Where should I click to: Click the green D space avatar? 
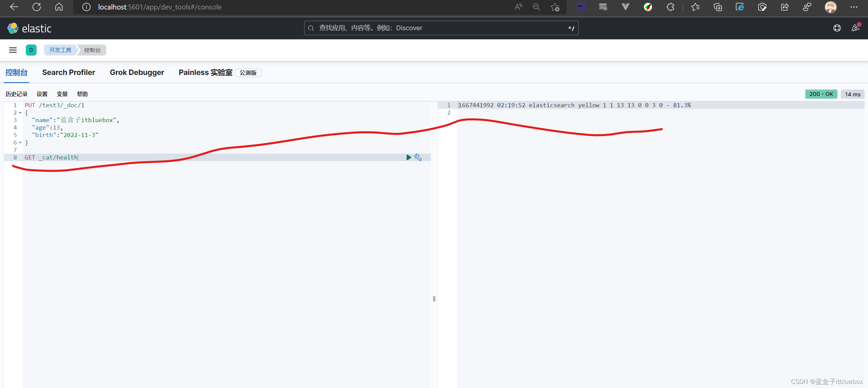coord(31,50)
